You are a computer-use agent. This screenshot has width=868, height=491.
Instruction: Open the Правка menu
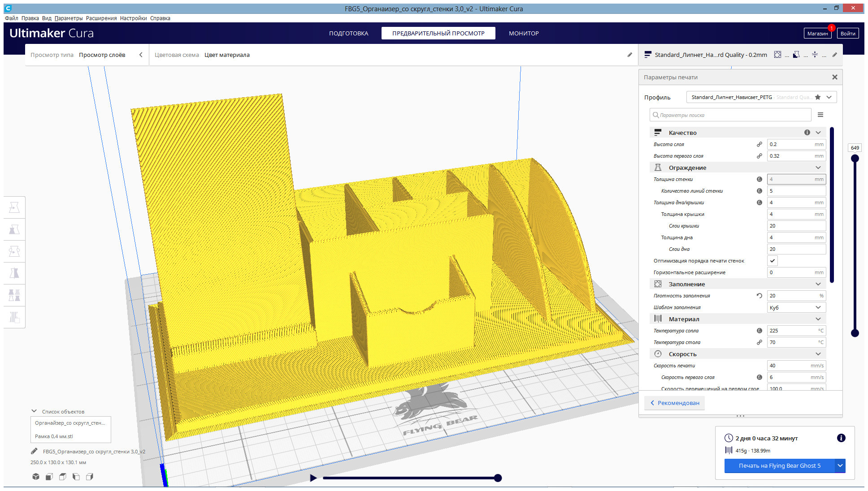coord(30,18)
